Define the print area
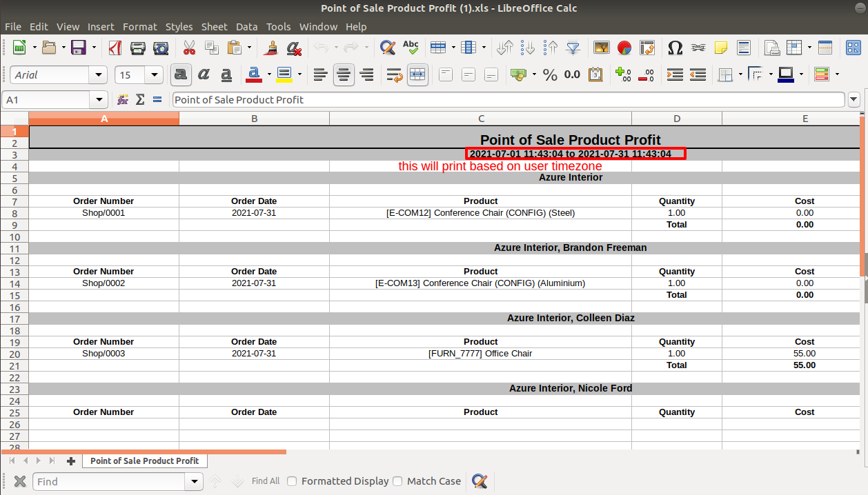 click(x=771, y=48)
